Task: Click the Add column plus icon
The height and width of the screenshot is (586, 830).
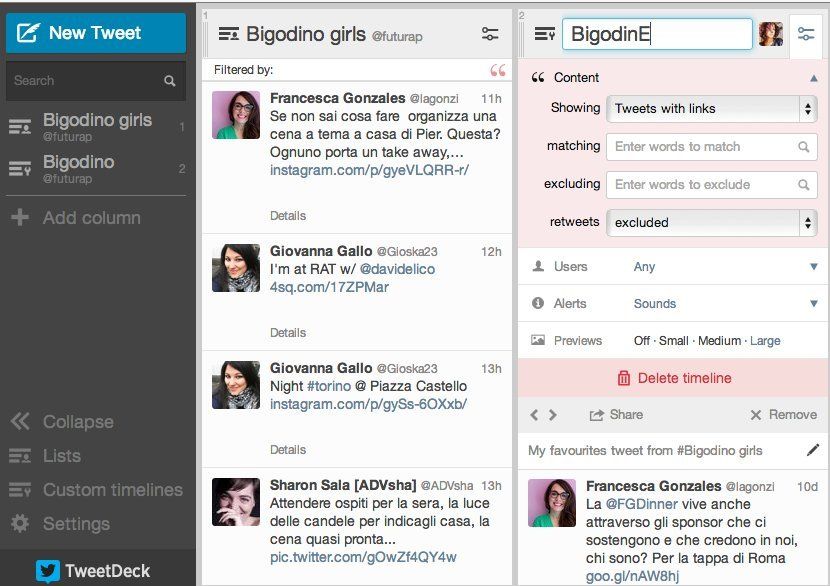Action: tap(20, 217)
